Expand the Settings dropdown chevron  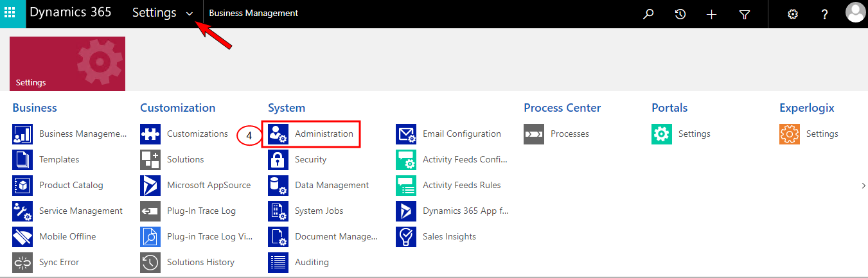pyautogui.click(x=190, y=14)
